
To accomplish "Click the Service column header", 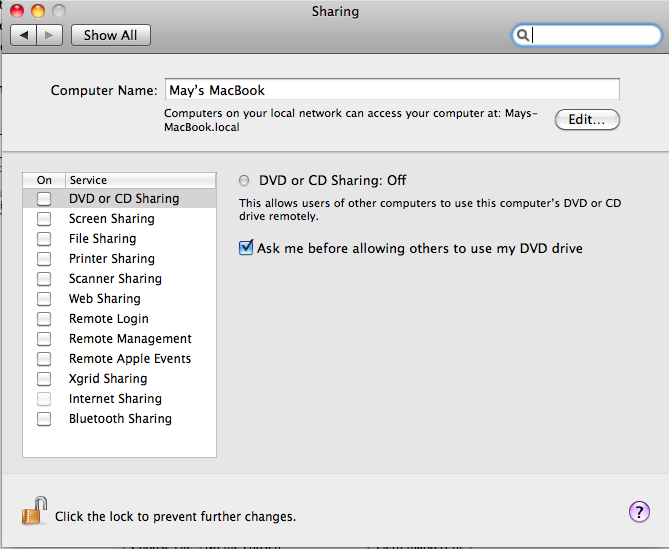I will 140,180.
